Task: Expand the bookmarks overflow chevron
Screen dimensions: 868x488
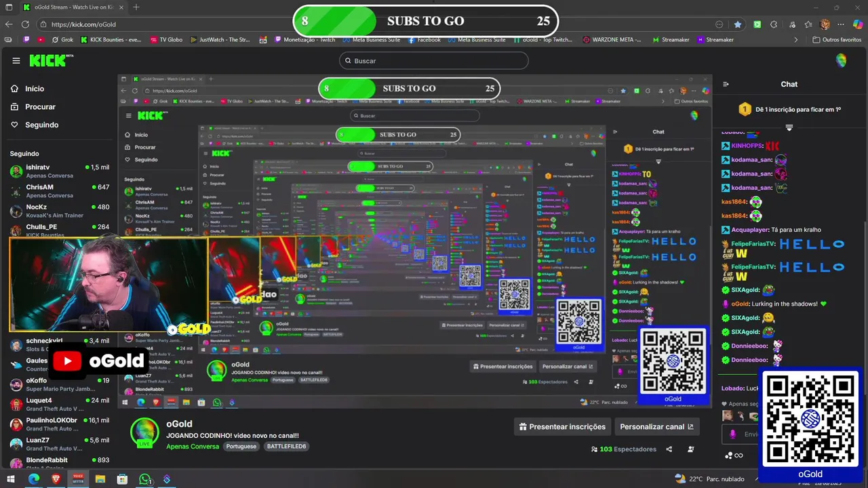Action: (x=796, y=39)
